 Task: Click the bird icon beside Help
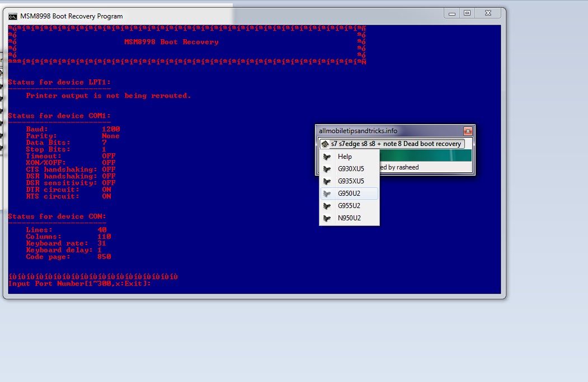(327, 157)
